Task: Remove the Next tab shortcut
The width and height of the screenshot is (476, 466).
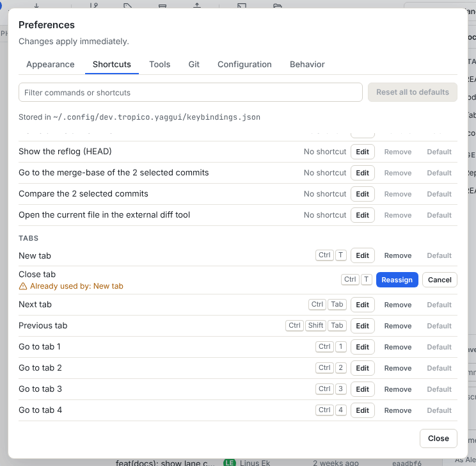Action: (398, 305)
